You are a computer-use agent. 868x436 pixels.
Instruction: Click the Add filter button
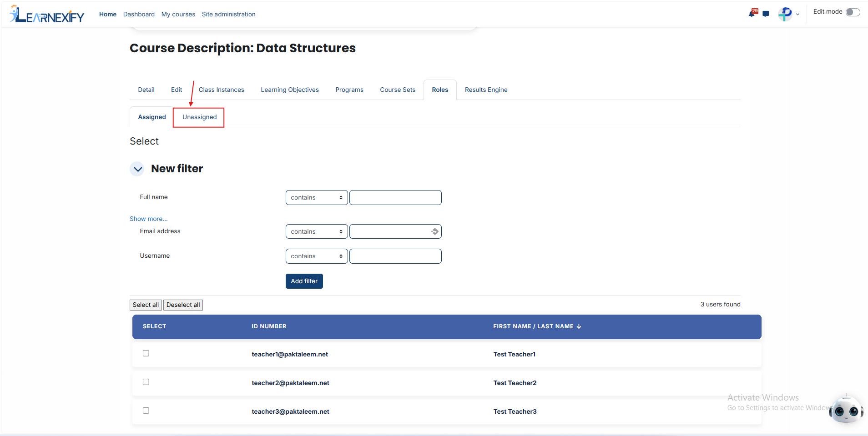click(304, 281)
